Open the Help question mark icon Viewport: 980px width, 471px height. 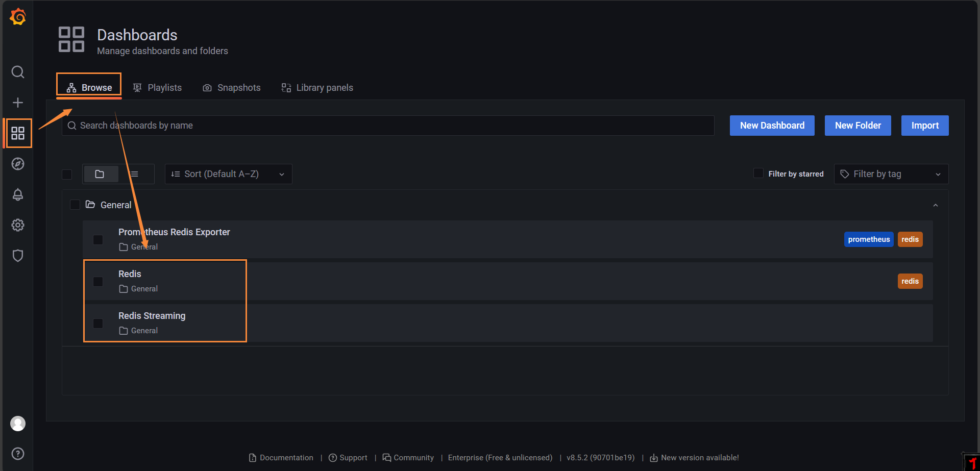tap(18, 454)
